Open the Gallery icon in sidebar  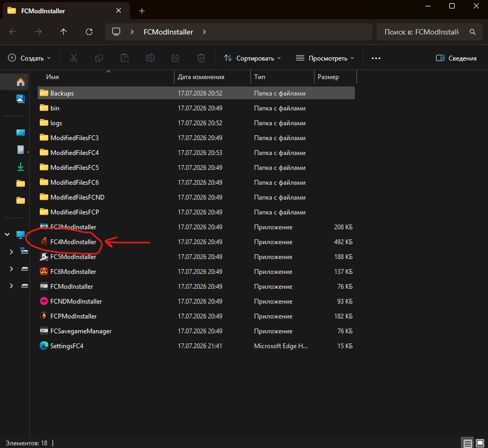[x=21, y=99]
